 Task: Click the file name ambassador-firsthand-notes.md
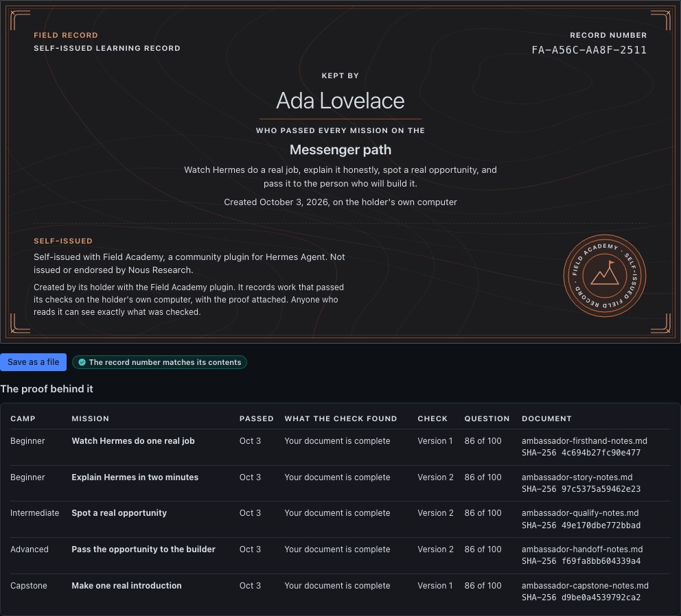[x=584, y=440]
